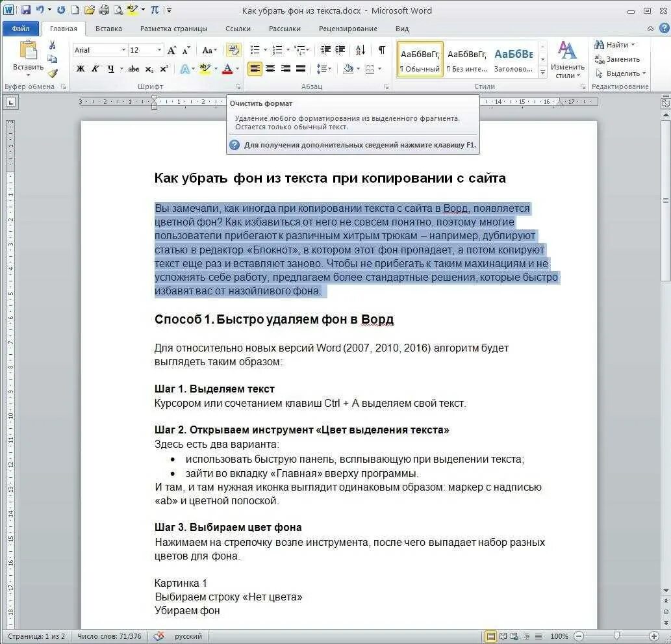Create a new blank document icon
Viewport: 671px width, 644px height.
[75, 9]
